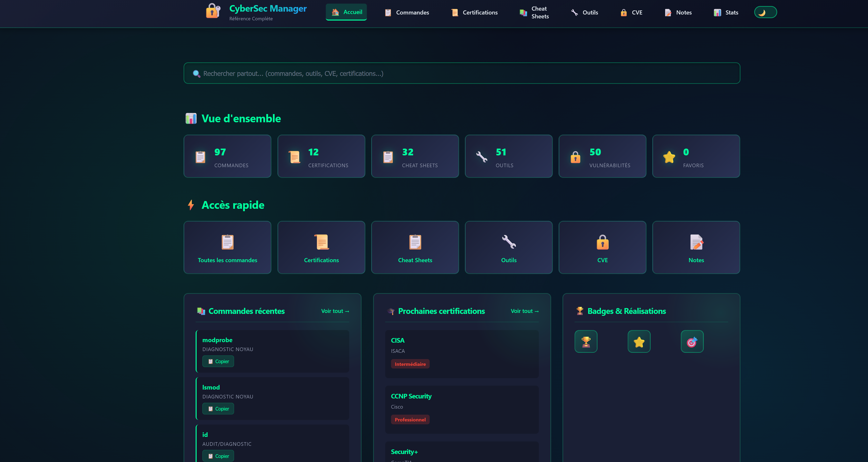Expand Voir tout for Prochaines certifications
868x462 pixels.
pos(524,311)
